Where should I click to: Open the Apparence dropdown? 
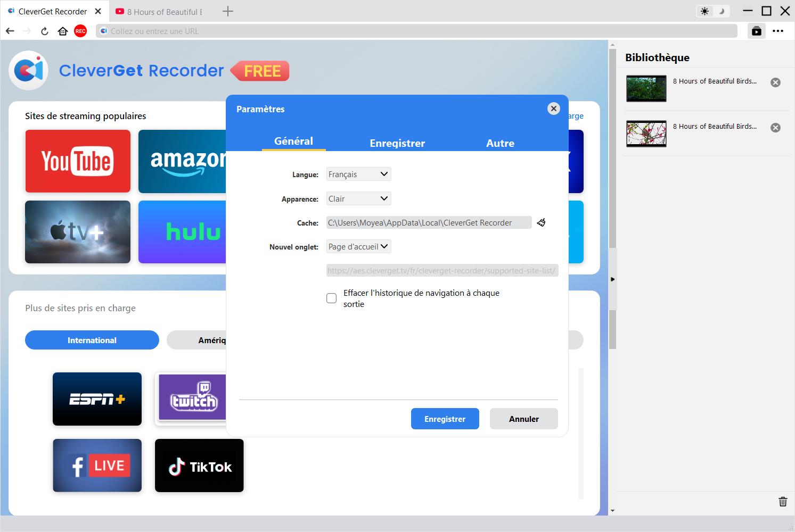(x=358, y=198)
